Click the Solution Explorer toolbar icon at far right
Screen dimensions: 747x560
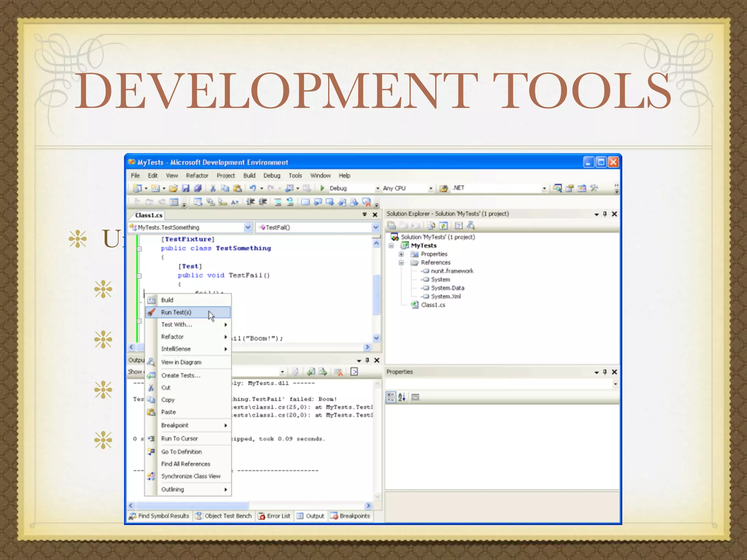click(557, 188)
